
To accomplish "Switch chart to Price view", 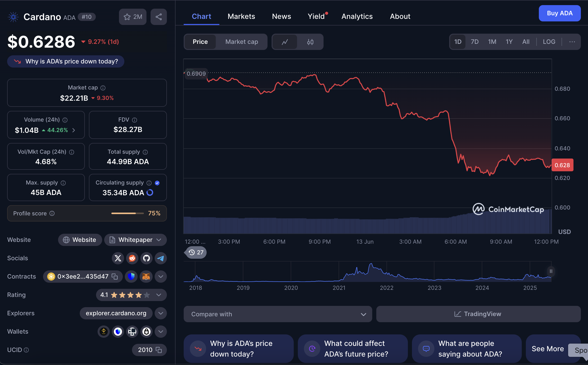I will [x=200, y=42].
